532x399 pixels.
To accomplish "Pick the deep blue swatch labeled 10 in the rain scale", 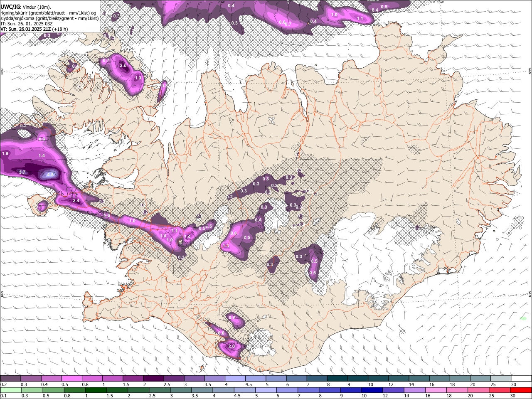I will click(x=372, y=390).
